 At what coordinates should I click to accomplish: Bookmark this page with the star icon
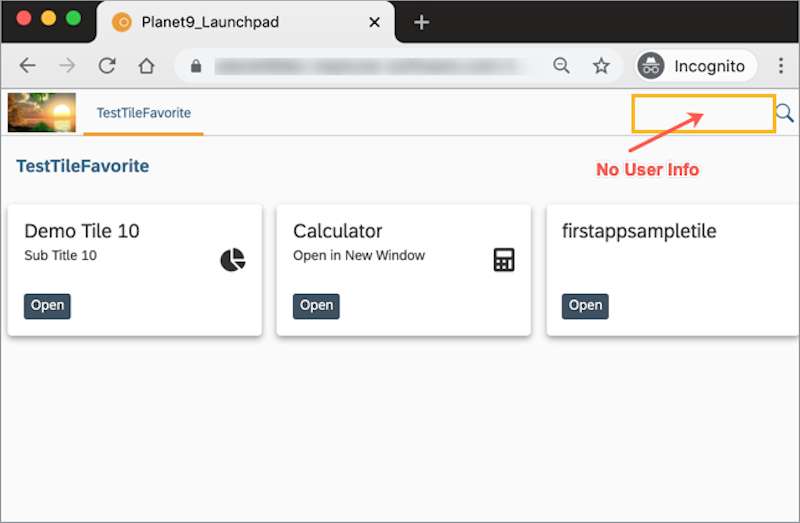(x=601, y=66)
